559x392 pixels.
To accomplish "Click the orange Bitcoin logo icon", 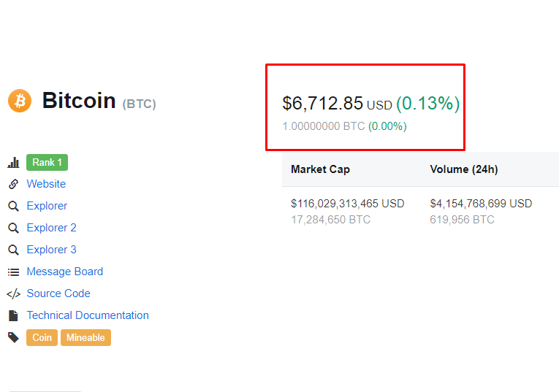I will click(x=20, y=101).
